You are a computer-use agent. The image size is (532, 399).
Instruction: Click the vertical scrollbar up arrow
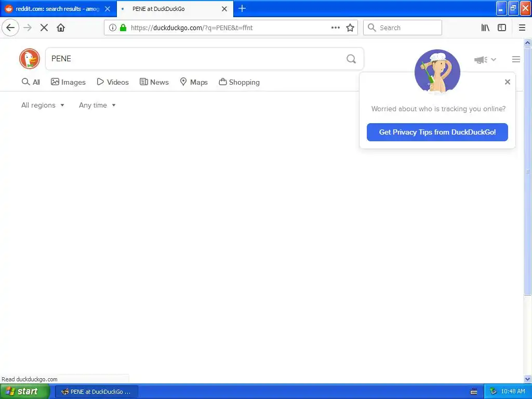pyautogui.click(x=527, y=43)
